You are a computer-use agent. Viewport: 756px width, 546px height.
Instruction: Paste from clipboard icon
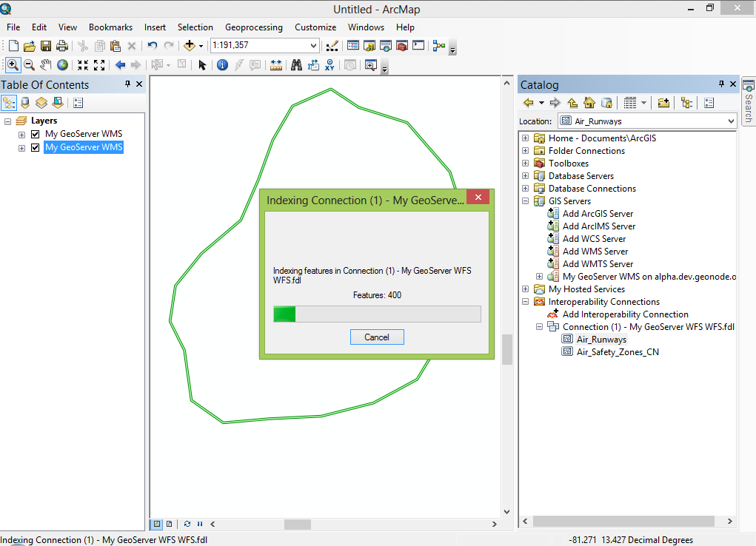116,46
